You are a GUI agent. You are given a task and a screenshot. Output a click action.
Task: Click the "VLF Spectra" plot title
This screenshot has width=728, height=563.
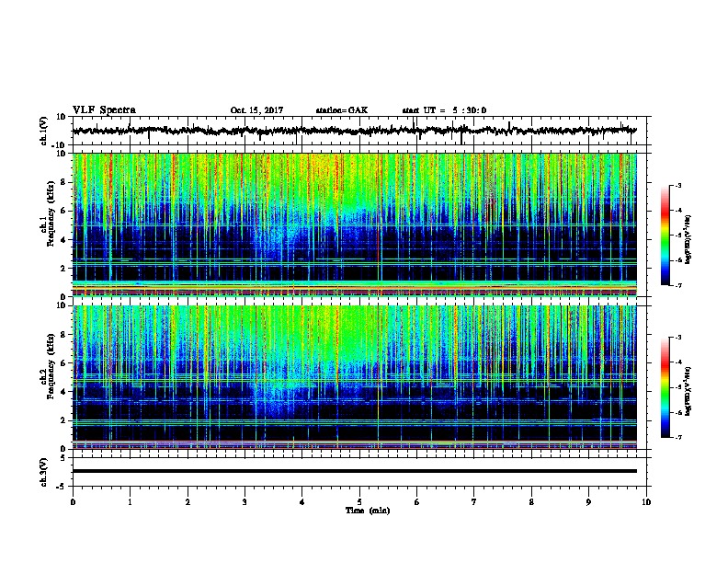104,110
